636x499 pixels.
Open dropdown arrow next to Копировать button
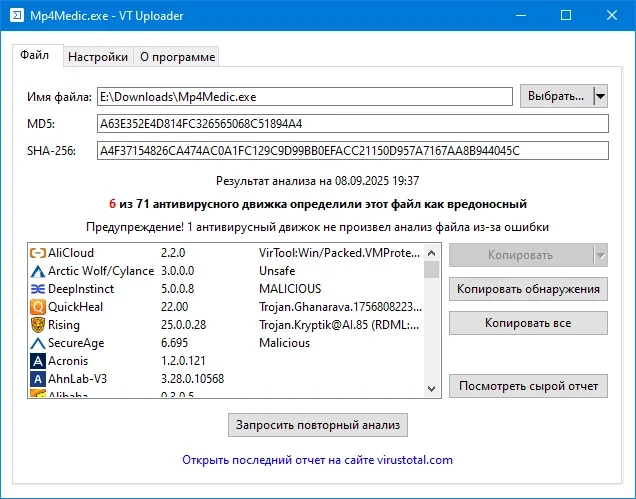click(600, 255)
